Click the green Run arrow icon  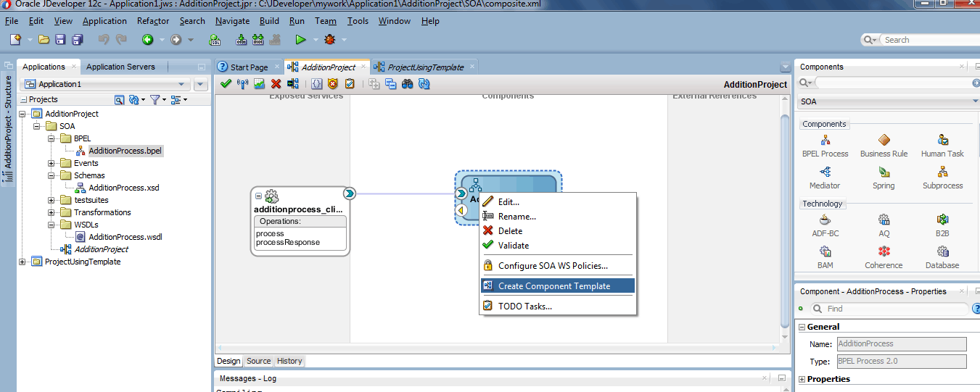tap(300, 40)
